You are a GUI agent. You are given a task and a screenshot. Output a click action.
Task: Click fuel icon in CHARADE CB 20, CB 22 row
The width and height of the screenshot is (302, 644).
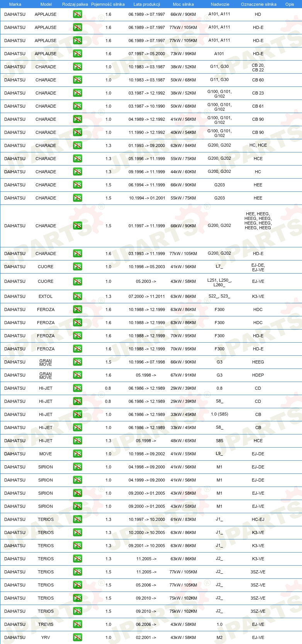(77, 67)
